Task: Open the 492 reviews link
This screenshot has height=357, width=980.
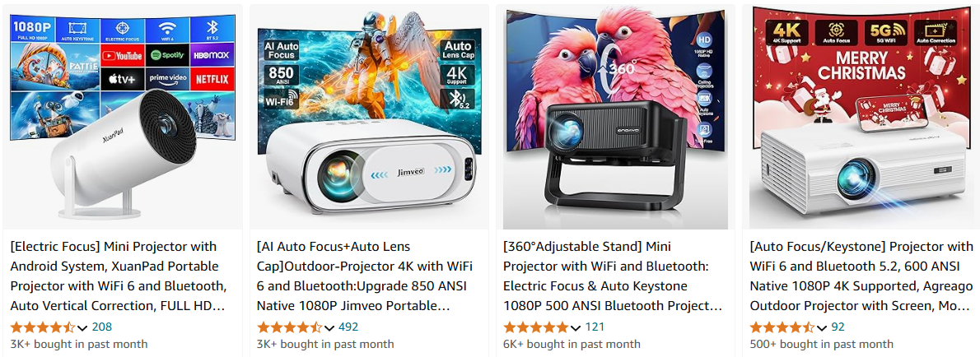Action: click(x=348, y=327)
